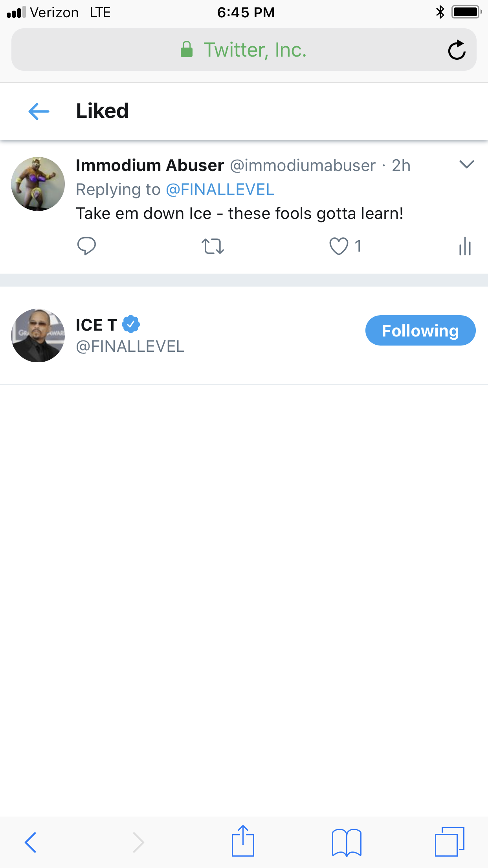This screenshot has width=488, height=868.
Task: Go forward using Safari's forward arrow
Action: (138, 842)
